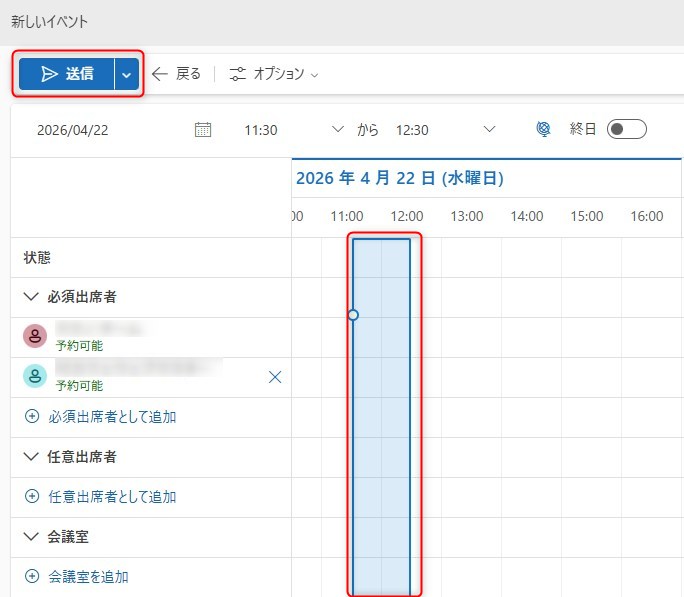
Task: Click the 会議室を追加 plus icon
Action: [32, 577]
